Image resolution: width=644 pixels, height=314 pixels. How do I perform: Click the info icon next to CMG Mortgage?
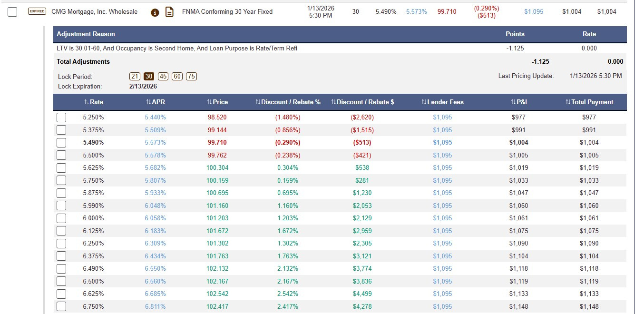155,12
